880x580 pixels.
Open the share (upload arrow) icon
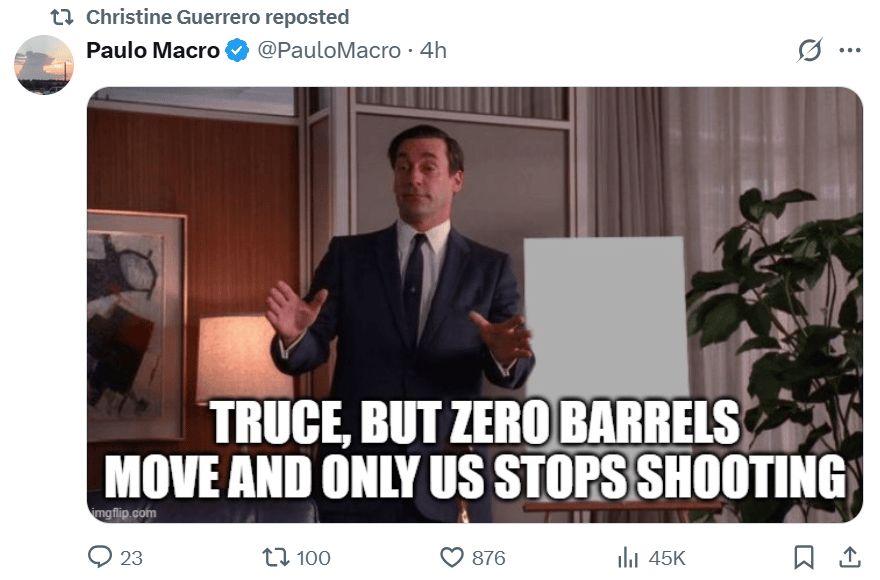[850, 557]
